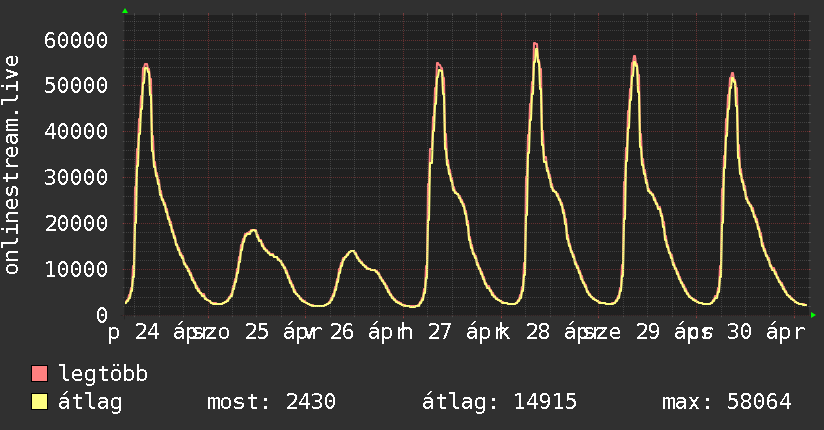Viewport: 824px width, 430px height.
Task: Click the 40000 y-axis label
Action: (76, 131)
